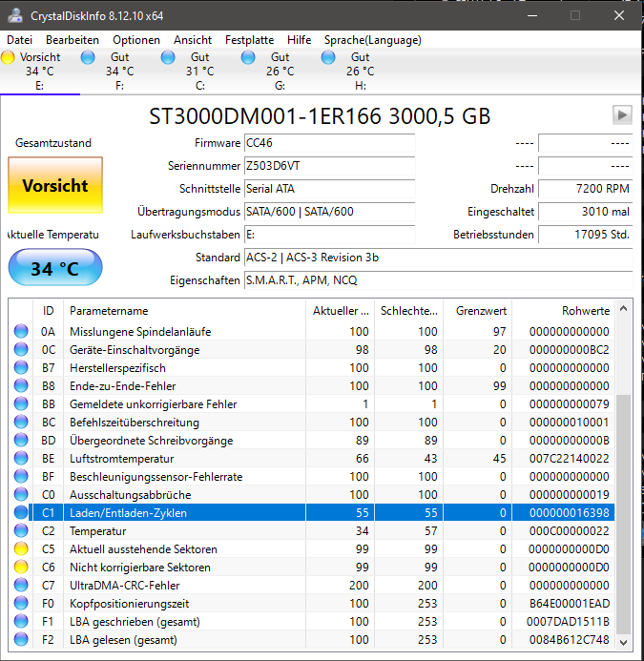Open the Sprache(Language) menu
The image size is (644, 661).
(372, 40)
